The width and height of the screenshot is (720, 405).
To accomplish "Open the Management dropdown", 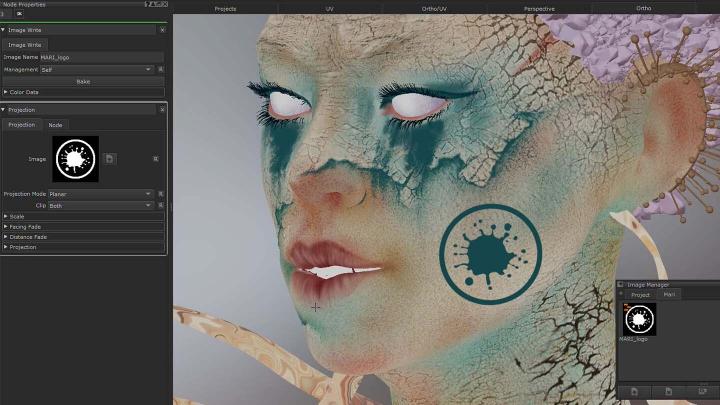I will 97,69.
